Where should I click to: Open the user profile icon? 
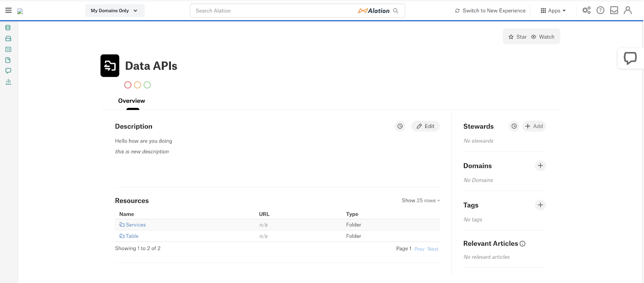pos(628,10)
